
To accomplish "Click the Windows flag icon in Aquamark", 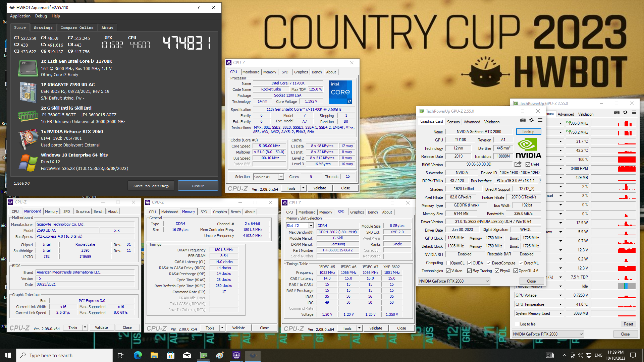I will (28, 163).
